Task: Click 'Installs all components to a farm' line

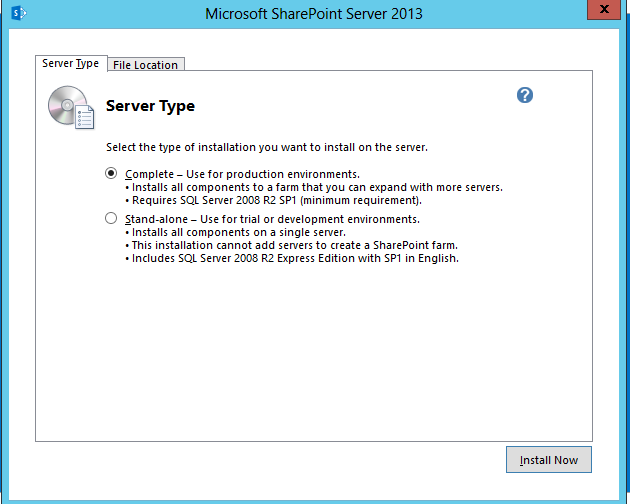Action: (314, 187)
